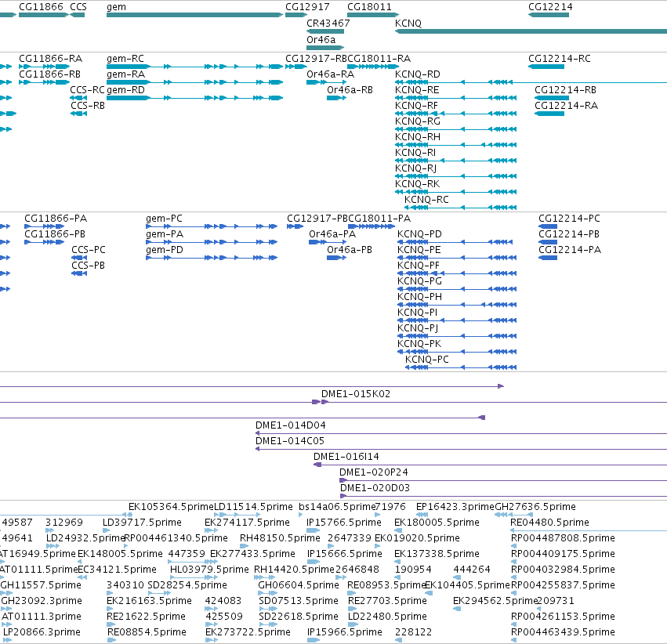667x644 pixels.
Task: Select protein KCNQ-PD
Action: (455, 242)
